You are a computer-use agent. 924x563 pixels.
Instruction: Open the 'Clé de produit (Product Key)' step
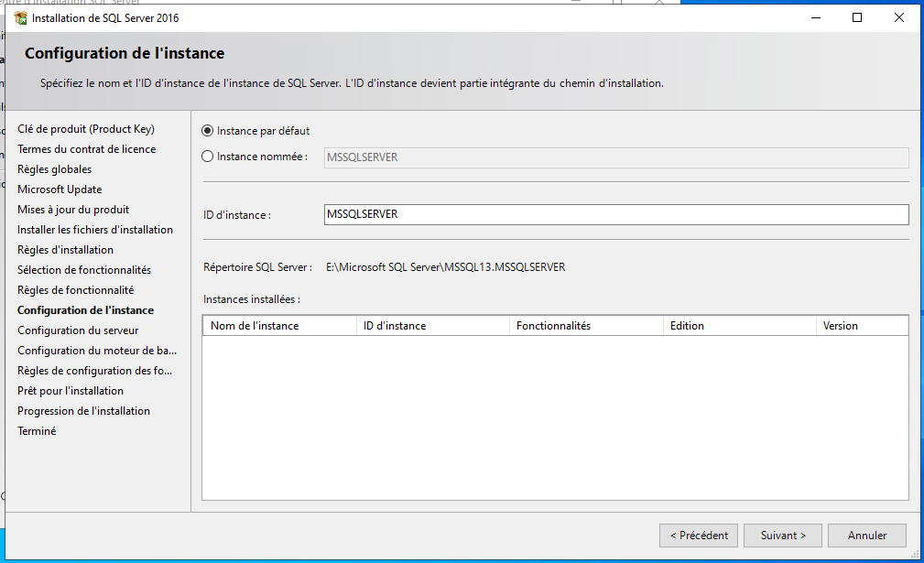pos(86,129)
